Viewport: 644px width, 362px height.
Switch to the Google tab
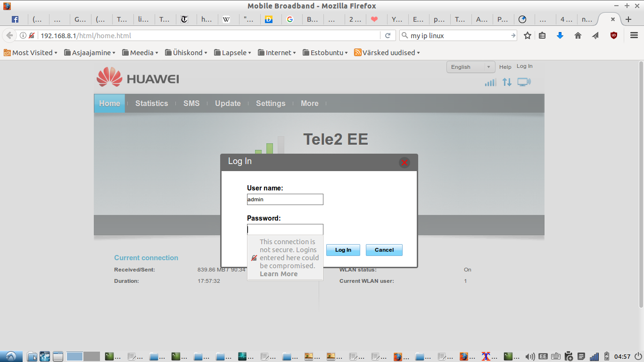pyautogui.click(x=290, y=19)
